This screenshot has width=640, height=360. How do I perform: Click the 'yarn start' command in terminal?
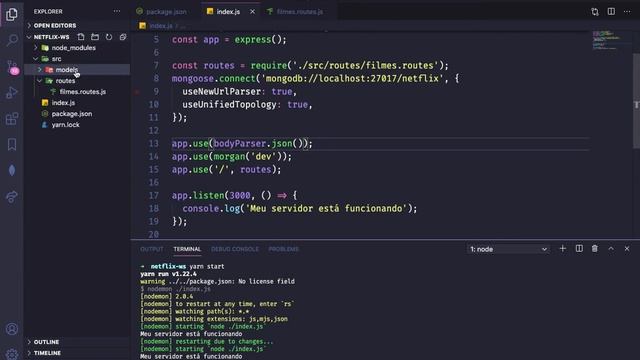pyautogui.click(x=207, y=267)
